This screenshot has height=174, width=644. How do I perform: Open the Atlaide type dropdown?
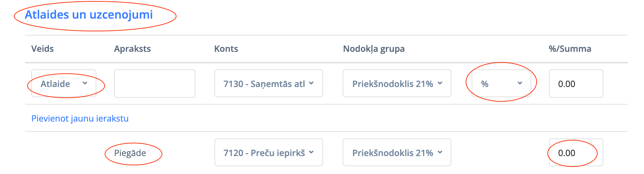click(x=63, y=84)
